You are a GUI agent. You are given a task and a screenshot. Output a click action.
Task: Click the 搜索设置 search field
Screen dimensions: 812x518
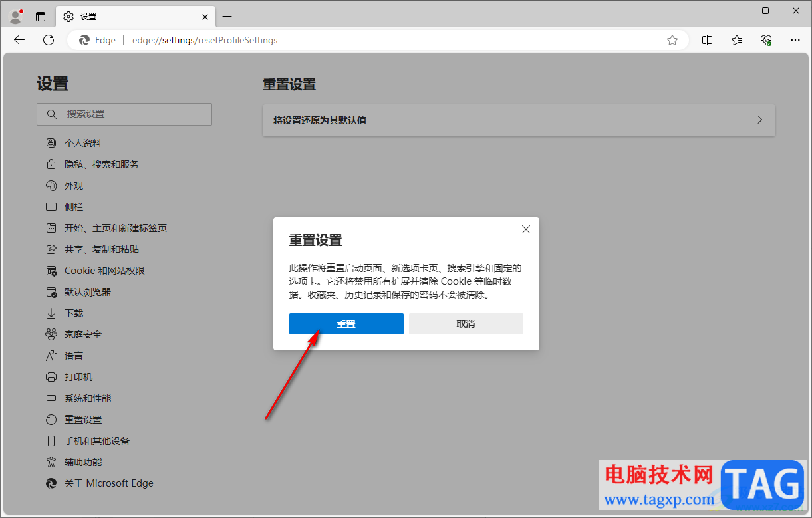point(124,114)
